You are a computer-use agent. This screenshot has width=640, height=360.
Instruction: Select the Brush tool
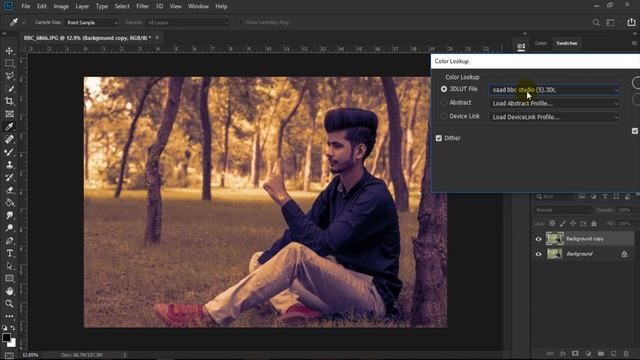[x=9, y=152]
